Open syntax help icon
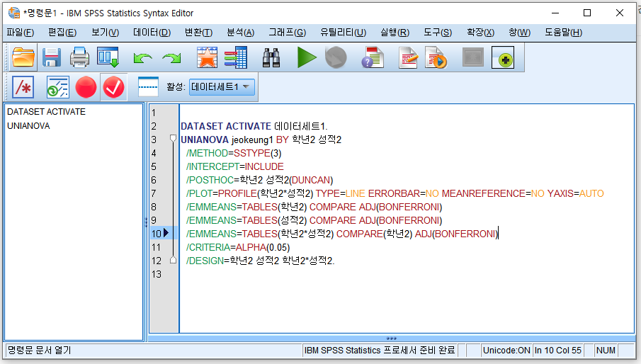The width and height of the screenshot is (641, 364). tap(373, 57)
